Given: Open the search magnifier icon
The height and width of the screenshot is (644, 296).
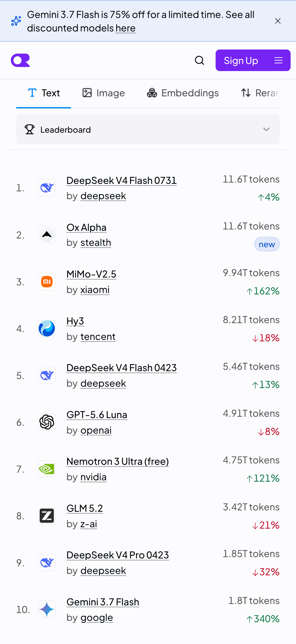Looking at the screenshot, I should pos(199,60).
